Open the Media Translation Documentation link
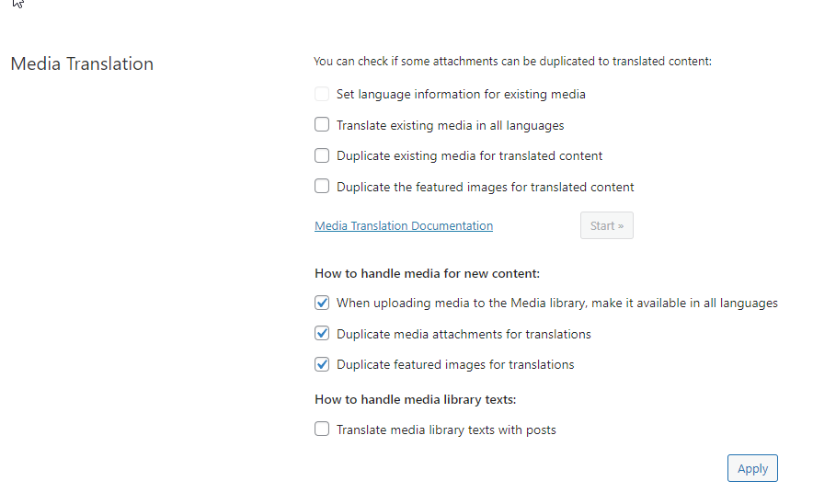The image size is (813, 504). [x=404, y=226]
